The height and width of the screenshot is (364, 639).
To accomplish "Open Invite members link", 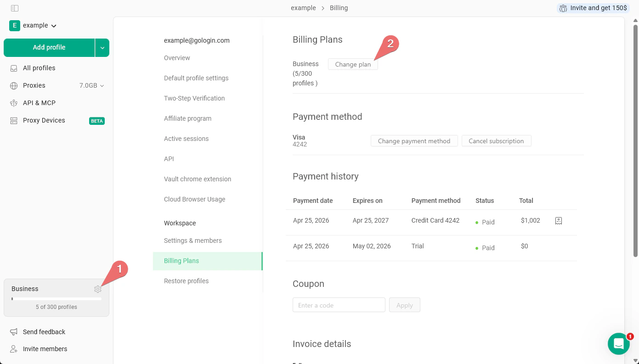I will pyautogui.click(x=45, y=349).
